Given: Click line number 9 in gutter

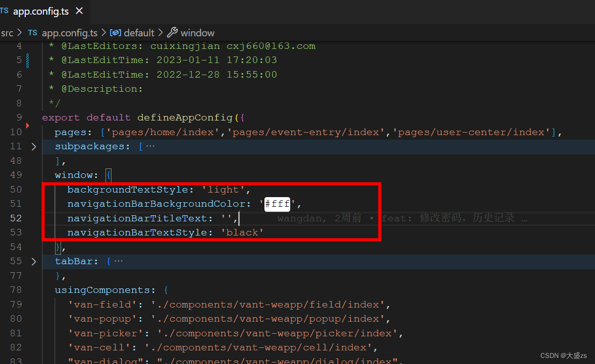Looking at the screenshot, I should click(19, 117).
